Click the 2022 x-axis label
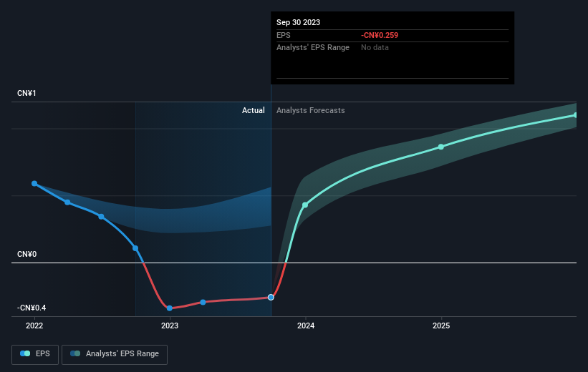Screen dimensions: 588x372 tap(34, 325)
